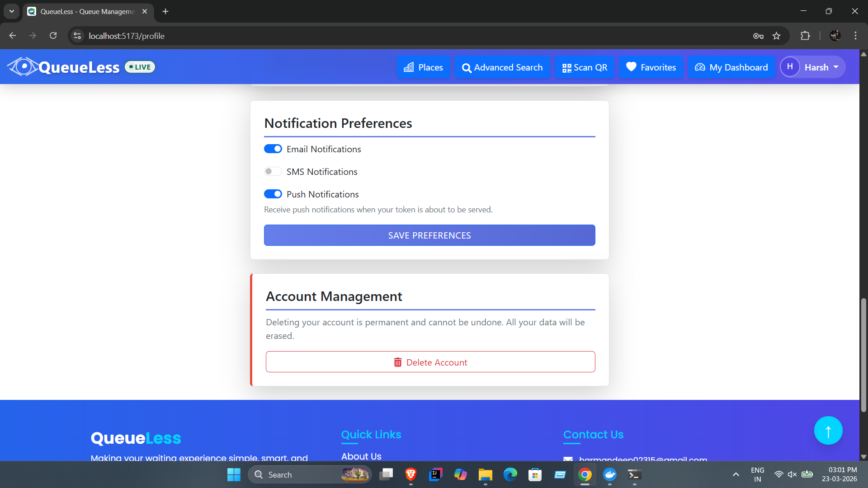Click the muted volume icon
868x488 pixels.
pyautogui.click(x=792, y=474)
